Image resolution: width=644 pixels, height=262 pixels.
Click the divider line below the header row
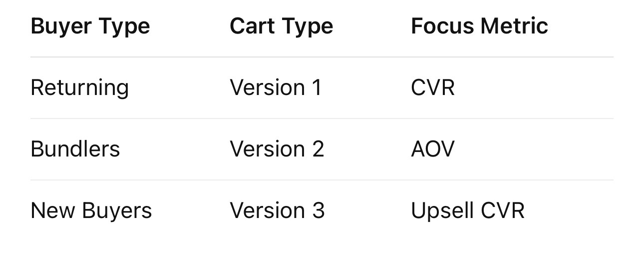point(322,57)
